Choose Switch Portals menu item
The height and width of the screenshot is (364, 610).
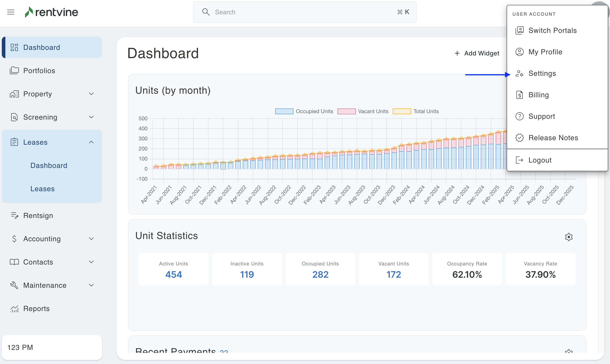click(552, 30)
